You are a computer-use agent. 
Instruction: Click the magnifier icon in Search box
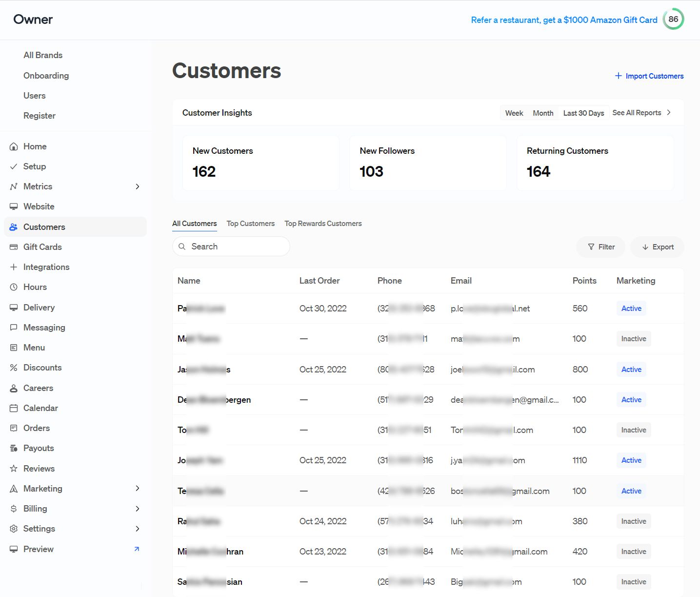182,247
